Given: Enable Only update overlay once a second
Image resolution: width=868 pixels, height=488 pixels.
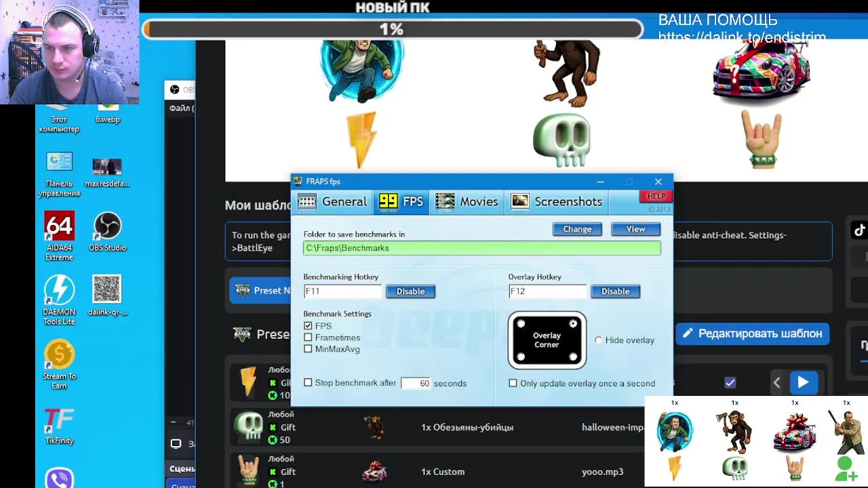Looking at the screenshot, I should [513, 384].
